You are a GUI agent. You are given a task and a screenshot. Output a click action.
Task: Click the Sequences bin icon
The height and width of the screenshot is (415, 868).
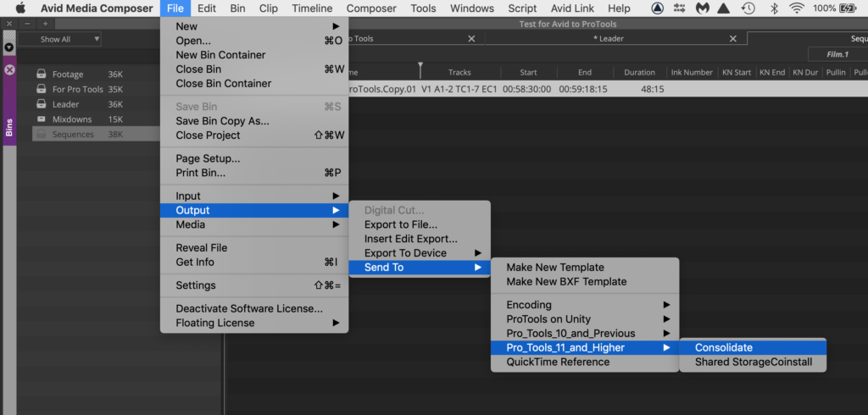click(x=41, y=134)
